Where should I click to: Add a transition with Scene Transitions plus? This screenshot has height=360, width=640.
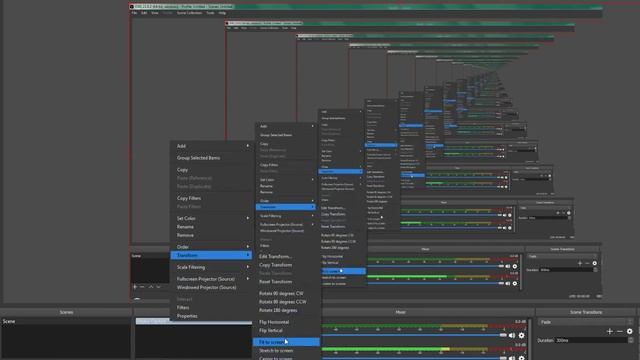tap(610, 331)
